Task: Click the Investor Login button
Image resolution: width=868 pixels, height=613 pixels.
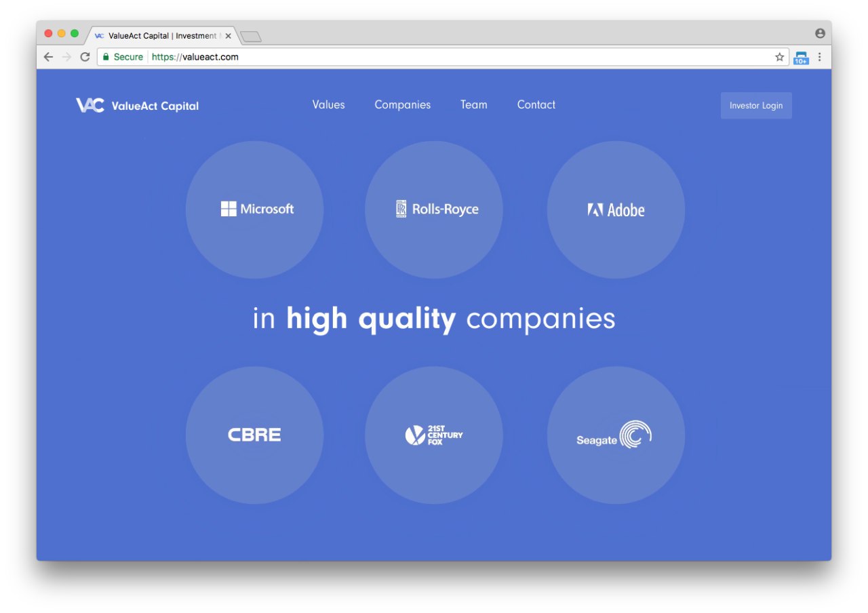Action: 756,105
